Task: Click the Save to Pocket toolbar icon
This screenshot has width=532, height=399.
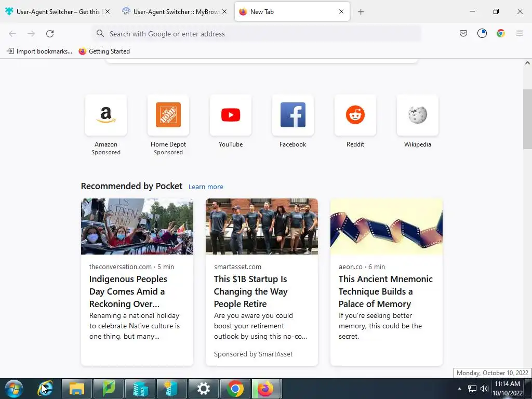Action: coord(463,33)
